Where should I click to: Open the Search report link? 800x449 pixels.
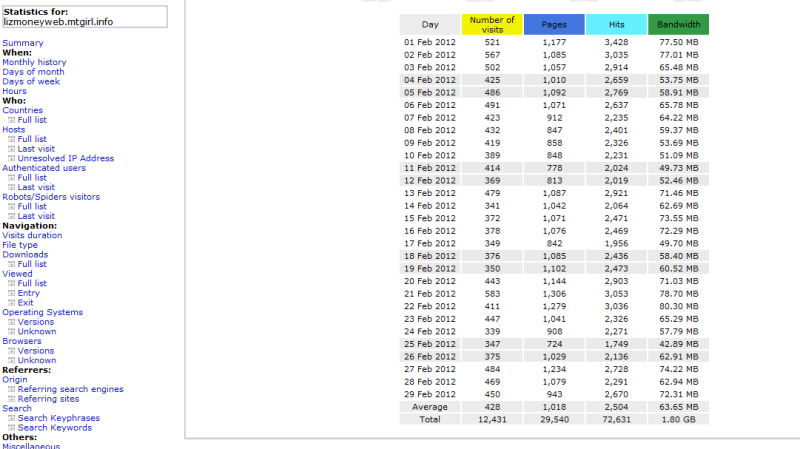point(17,409)
